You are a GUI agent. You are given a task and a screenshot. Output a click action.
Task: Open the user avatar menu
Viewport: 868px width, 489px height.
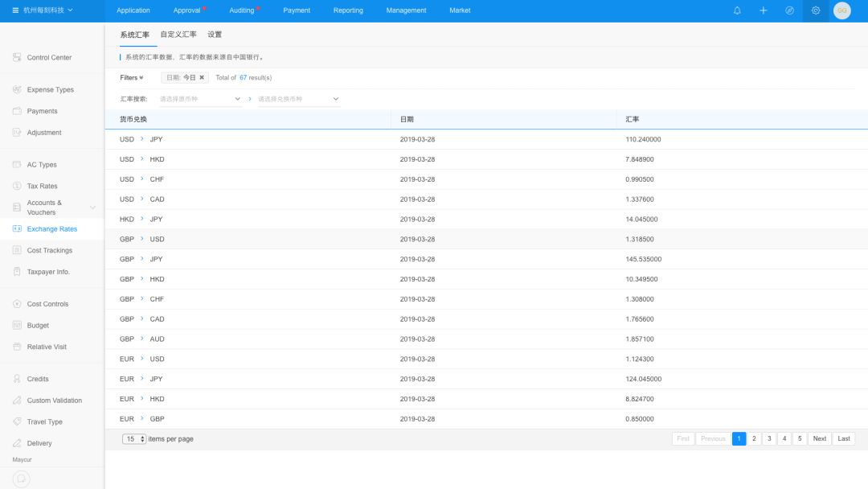[842, 10]
